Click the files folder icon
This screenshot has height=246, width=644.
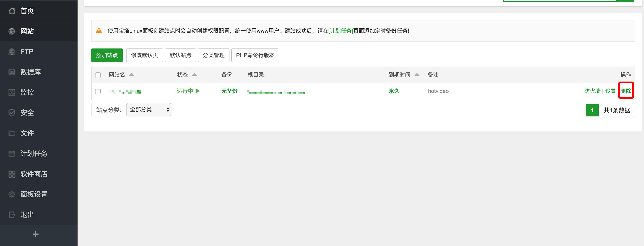tap(12, 133)
